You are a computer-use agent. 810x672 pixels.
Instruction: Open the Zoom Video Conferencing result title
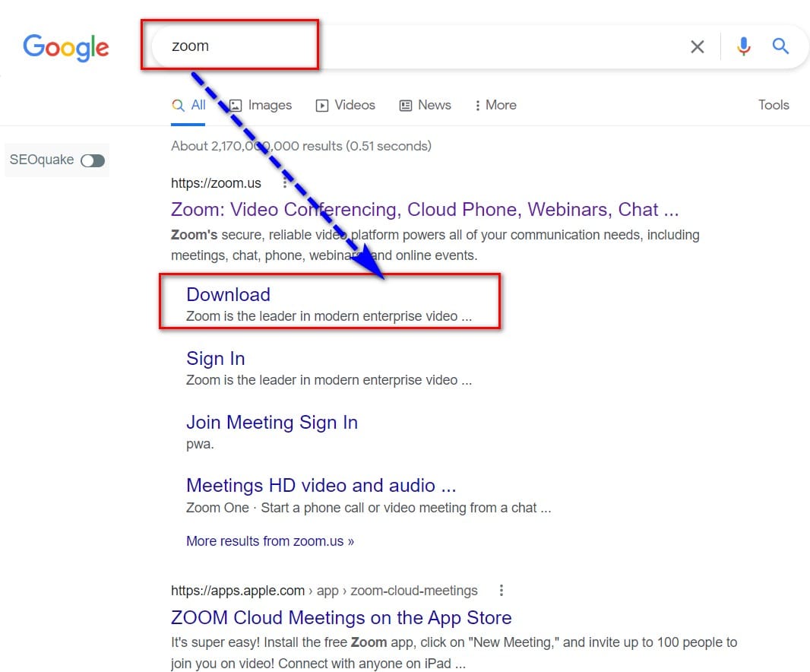(x=425, y=209)
